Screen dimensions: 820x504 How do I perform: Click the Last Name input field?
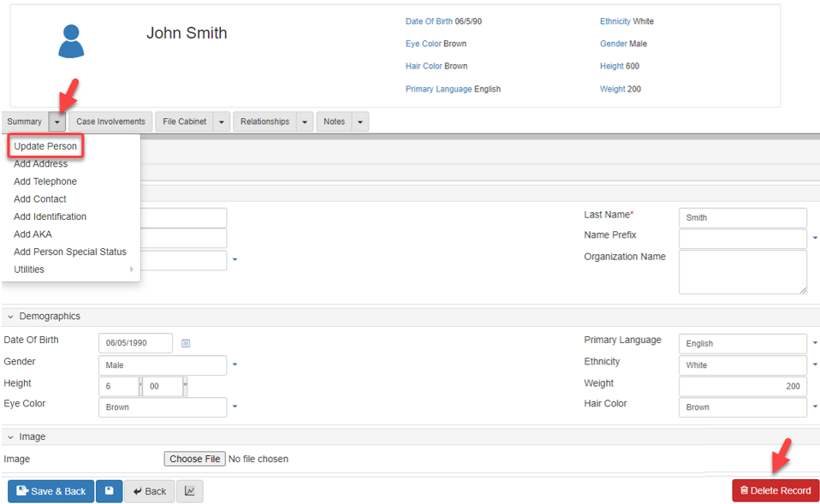click(742, 217)
